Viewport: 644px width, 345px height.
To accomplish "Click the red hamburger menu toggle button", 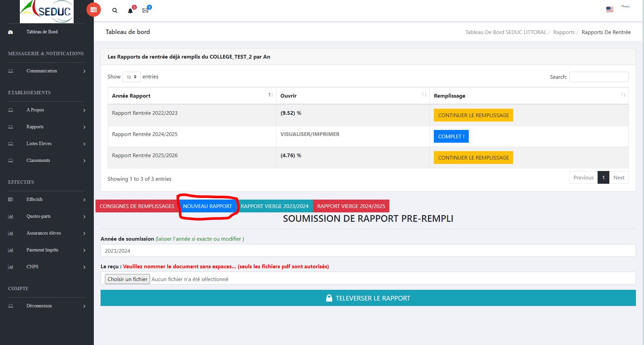I will tap(93, 10).
